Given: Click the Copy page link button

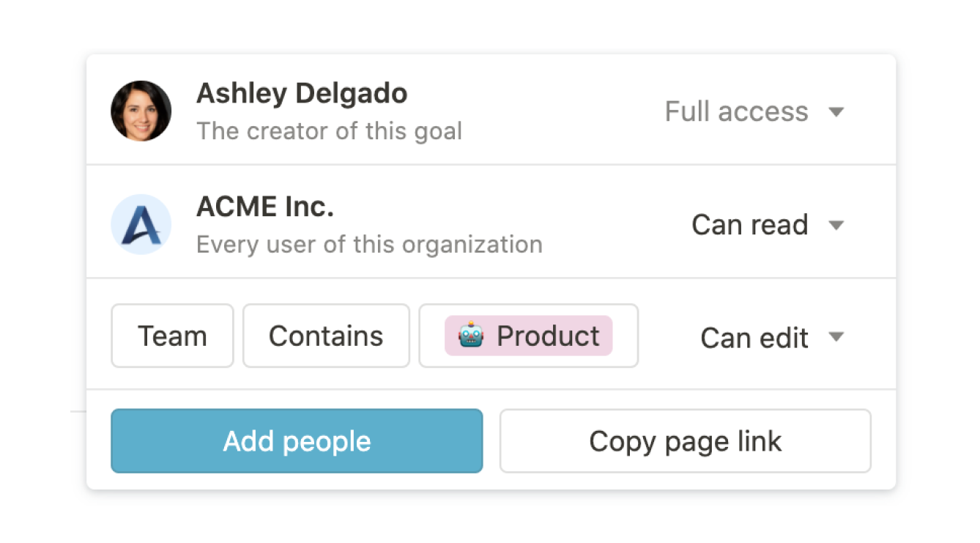Looking at the screenshot, I should tap(685, 441).
